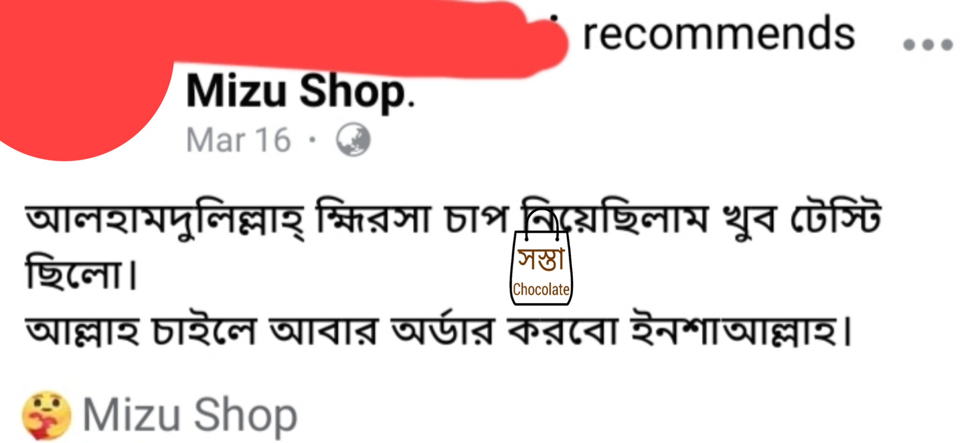The width and height of the screenshot is (980, 443).
Task: Click the word ছিলো। on second line
Action: click(81, 271)
